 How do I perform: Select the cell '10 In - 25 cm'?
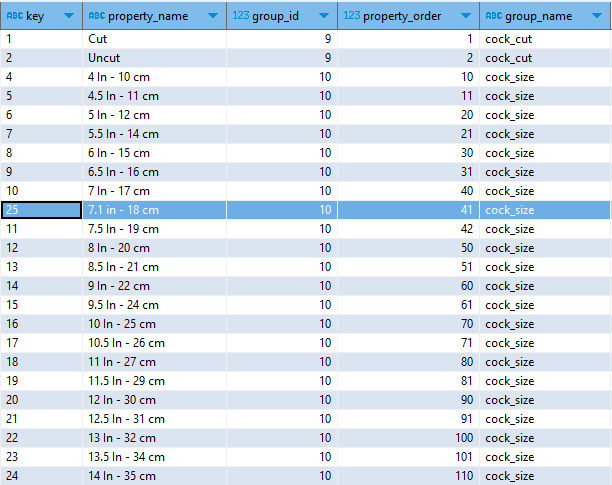point(155,324)
